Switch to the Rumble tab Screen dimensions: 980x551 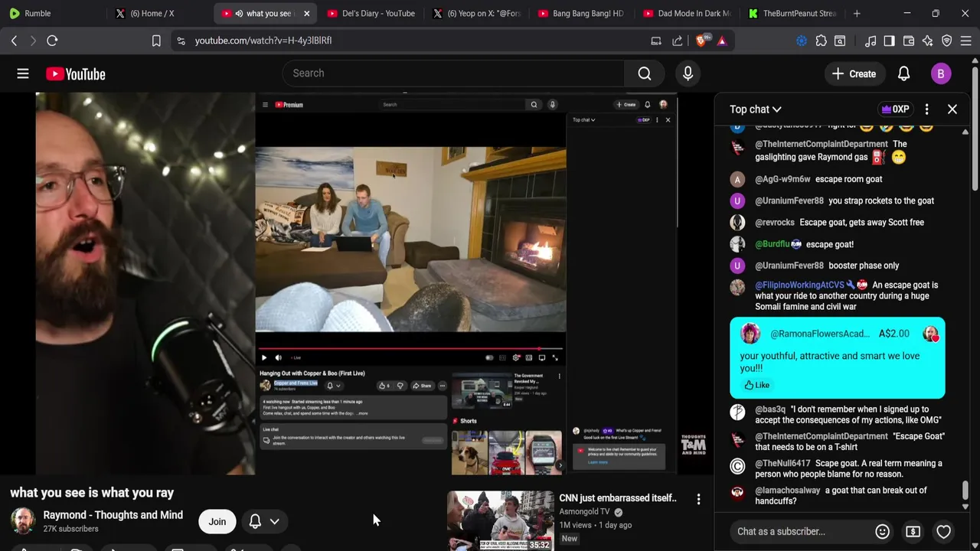click(x=52, y=13)
